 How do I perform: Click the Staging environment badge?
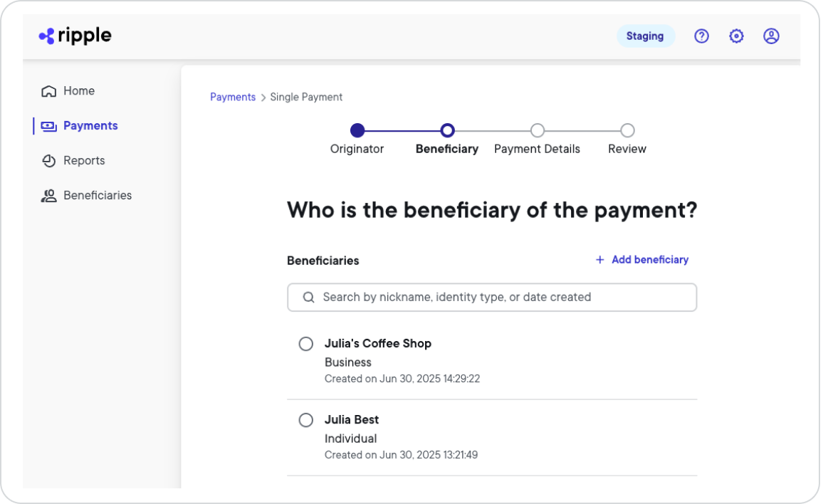point(645,36)
